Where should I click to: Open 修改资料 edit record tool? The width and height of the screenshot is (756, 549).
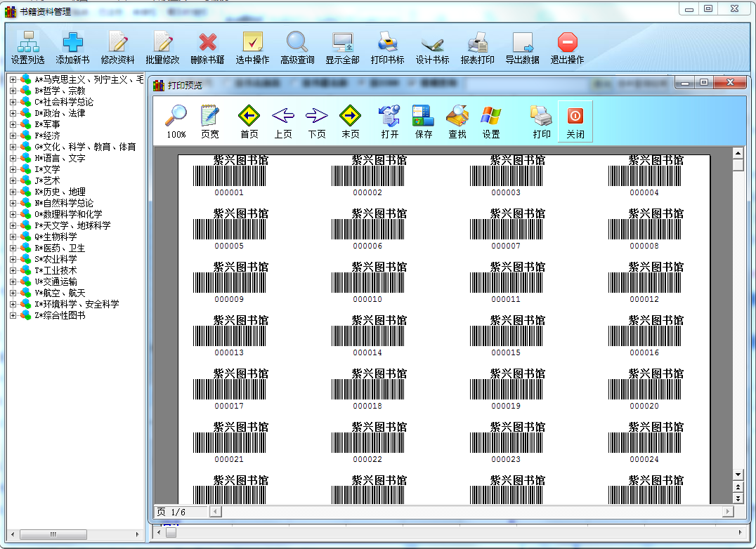coord(117,48)
